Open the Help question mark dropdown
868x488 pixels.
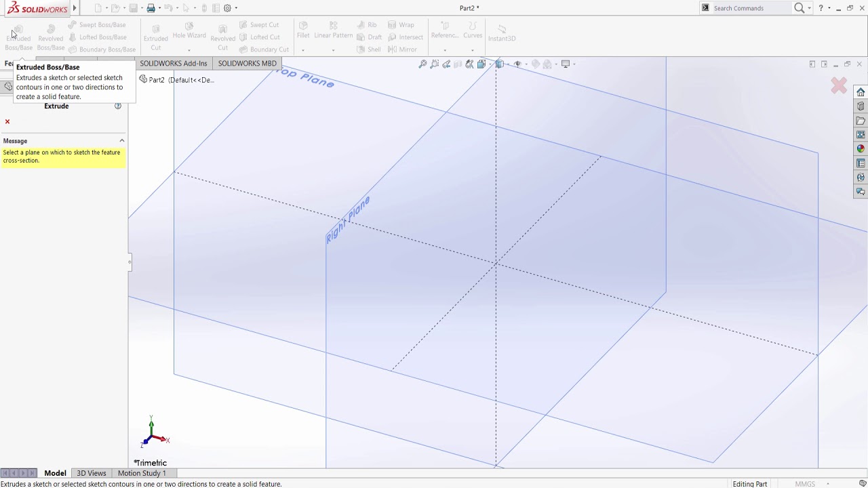[x=829, y=8]
